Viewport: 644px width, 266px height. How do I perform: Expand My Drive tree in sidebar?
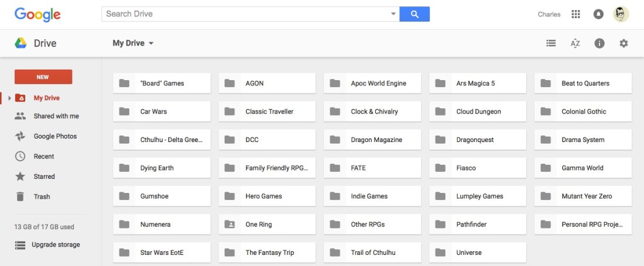click(x=9, y=98)
